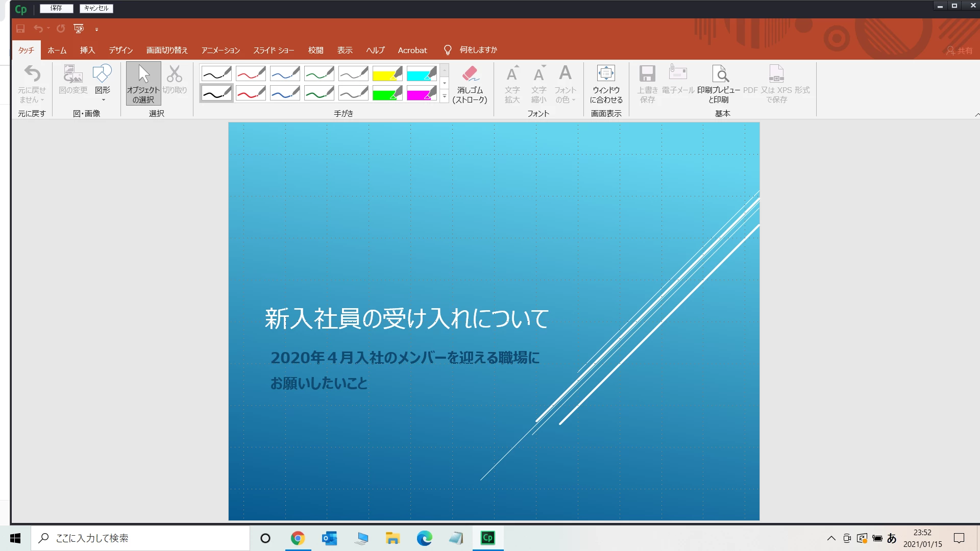This screenshot has width=980, height=551.
Task: Select the yellow highlighter pen
Action: pyautogui.click(x=387, y=74)
